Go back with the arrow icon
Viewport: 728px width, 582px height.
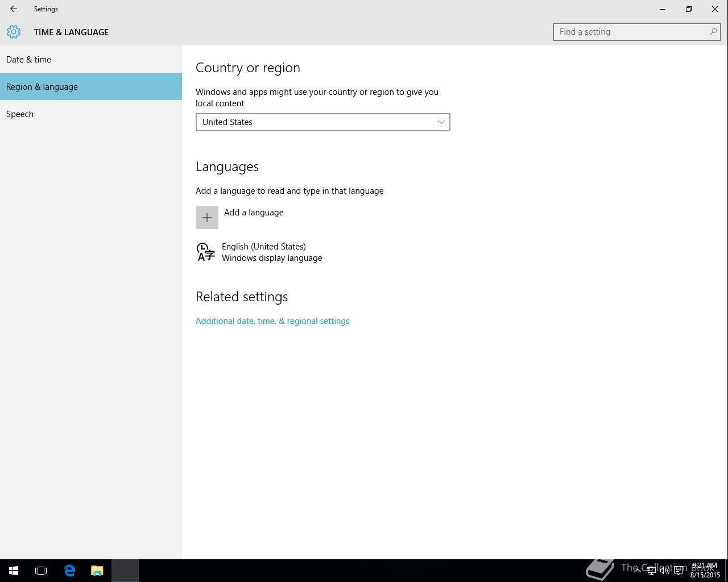click(x=14, y=9)
